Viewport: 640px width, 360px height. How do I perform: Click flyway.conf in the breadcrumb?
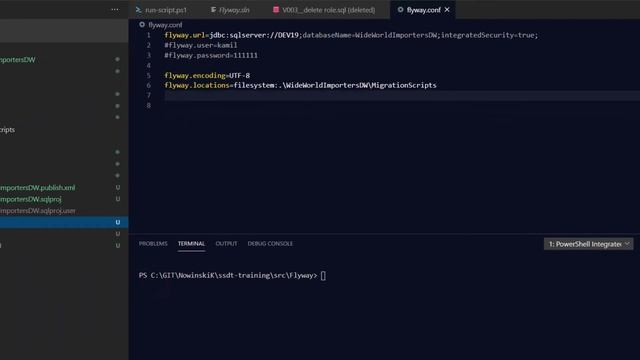click(x=165, y=25)
